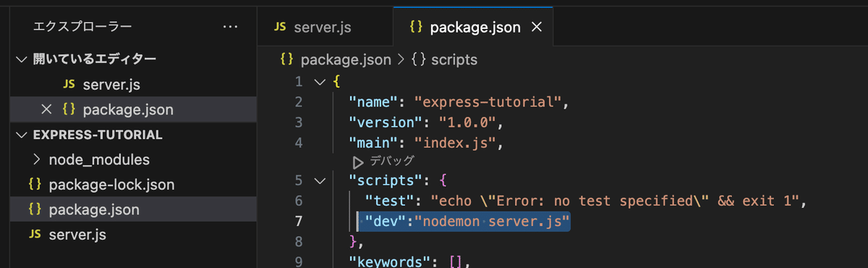
Task: Expand the node_modules folder
Action: coord(38,159)
